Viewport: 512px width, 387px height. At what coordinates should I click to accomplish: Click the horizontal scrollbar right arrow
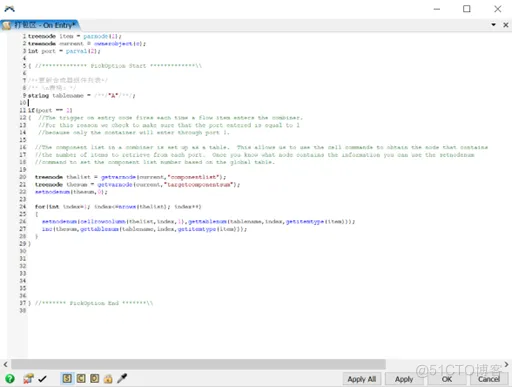click(506, 364)
